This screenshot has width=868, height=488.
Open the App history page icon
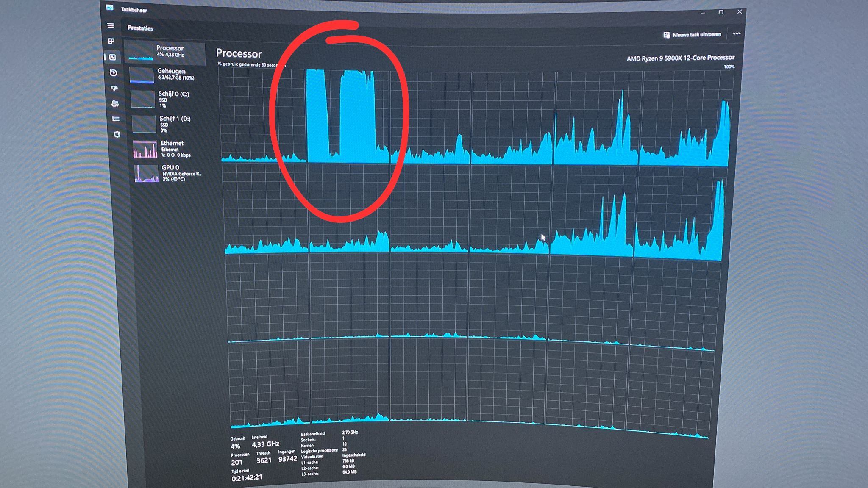(113, 72)
